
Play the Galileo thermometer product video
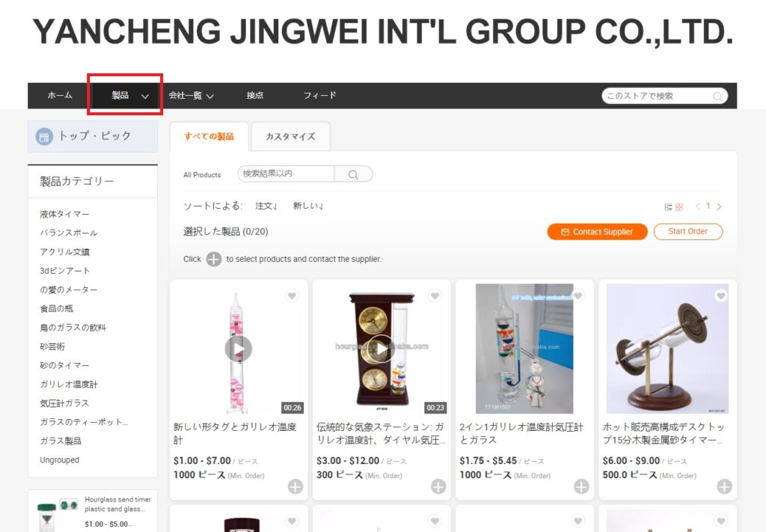[x=239, y=349]
